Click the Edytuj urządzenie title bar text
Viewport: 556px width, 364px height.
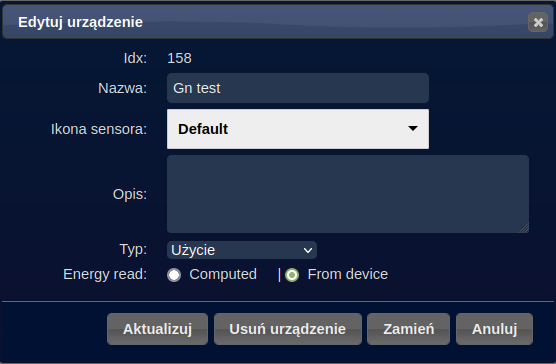pos(80,22)
